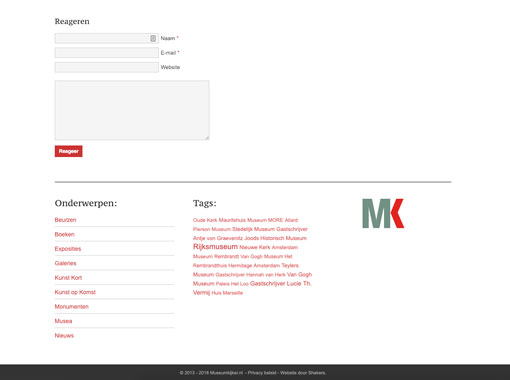Viewport: 510px width, 380px height.
Task: Select the Oude Kerk tag
Action: click(x=205, y=220)
